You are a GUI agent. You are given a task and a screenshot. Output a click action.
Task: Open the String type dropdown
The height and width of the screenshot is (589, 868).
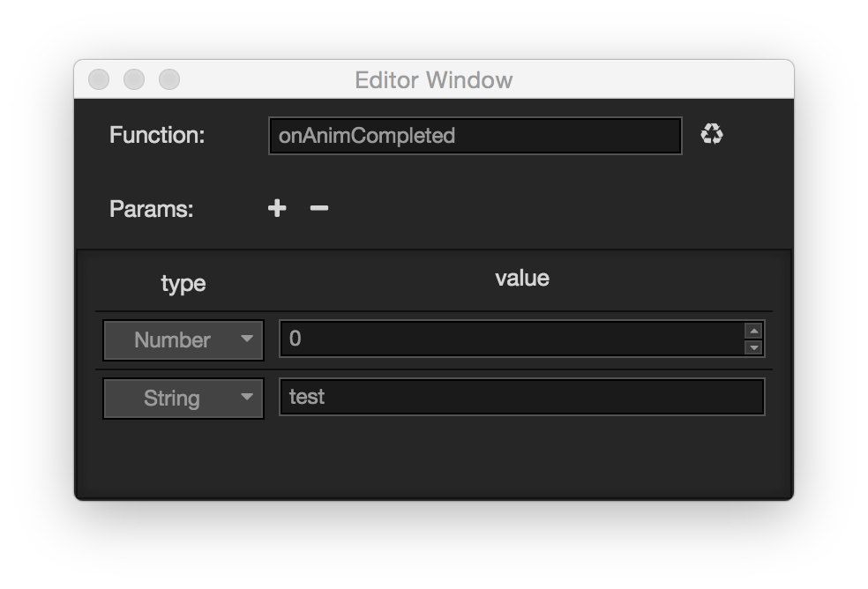pyautogui.click(x=183, y=399)
